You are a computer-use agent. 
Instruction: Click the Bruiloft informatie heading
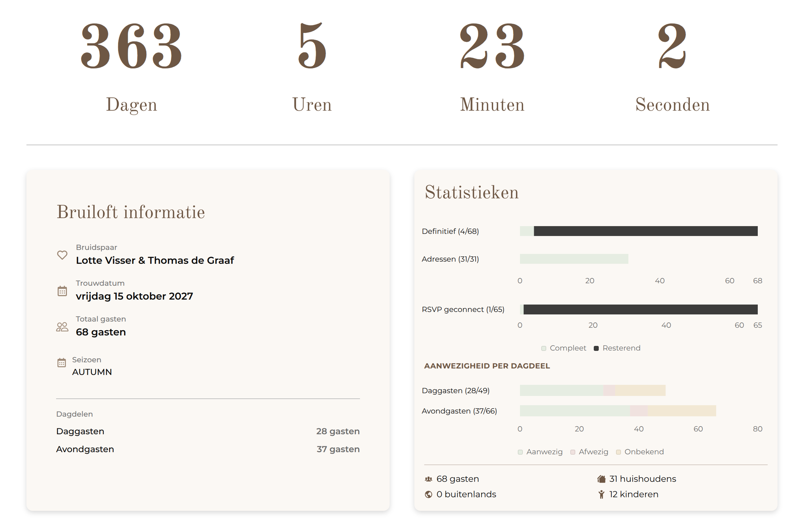click(131, 212)
